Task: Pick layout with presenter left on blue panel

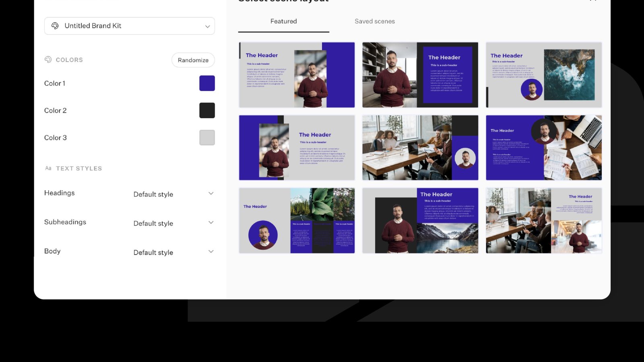Action: tap(297, 148)
